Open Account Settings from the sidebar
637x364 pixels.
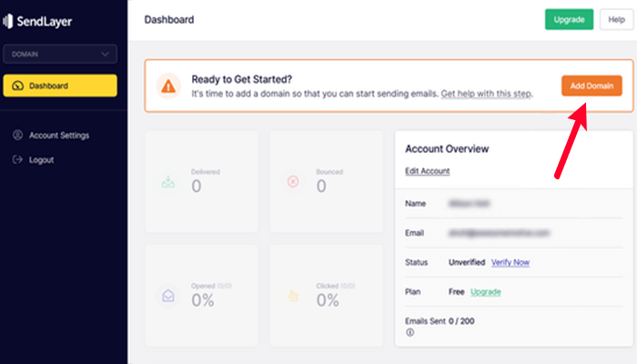coord(59,136)
